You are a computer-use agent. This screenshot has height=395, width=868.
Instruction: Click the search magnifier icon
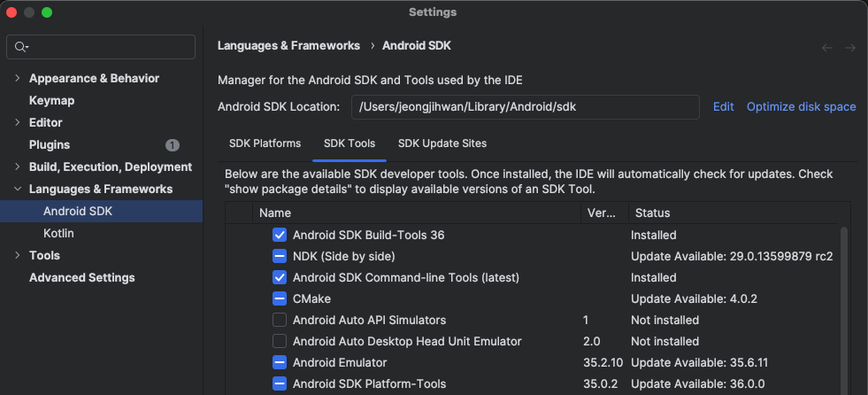(21, 47)
